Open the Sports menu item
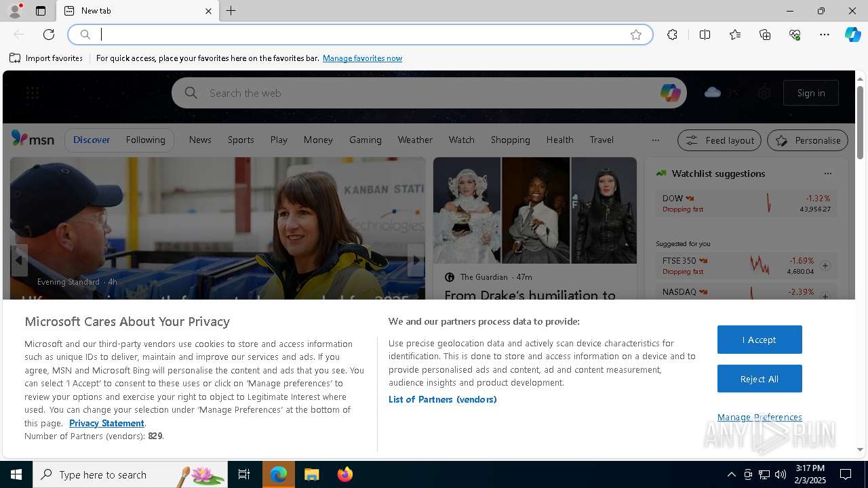The width and height of the screenshot is (868, 488). point(241,140)
